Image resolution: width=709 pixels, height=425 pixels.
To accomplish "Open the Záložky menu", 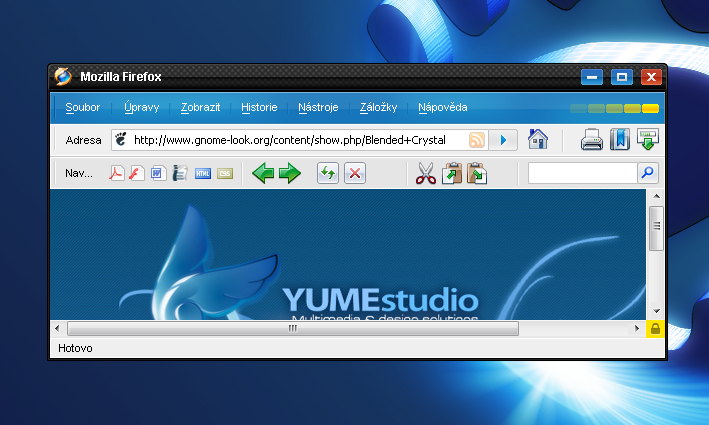I will pos(378,108).
